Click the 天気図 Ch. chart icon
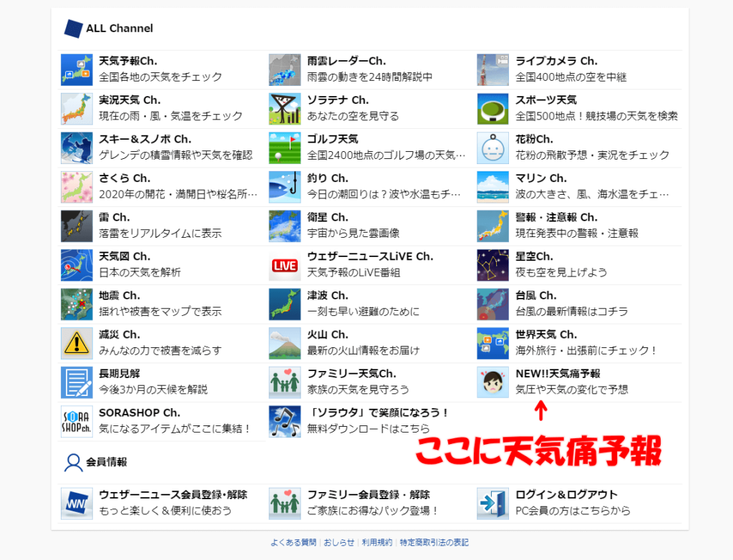733x560 pixels. [77, 265]
